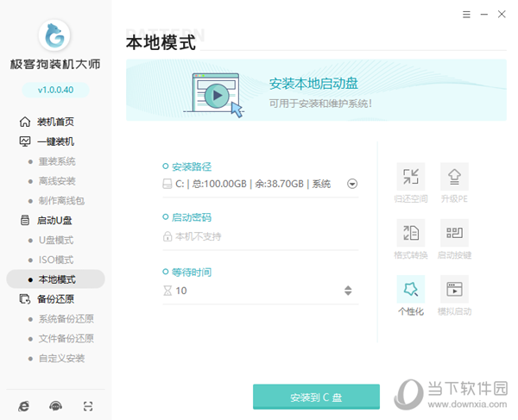The height and width of the screenshot is (420, 518).
Task: Select 本地模式 in the sidebar
Action: 55,279
